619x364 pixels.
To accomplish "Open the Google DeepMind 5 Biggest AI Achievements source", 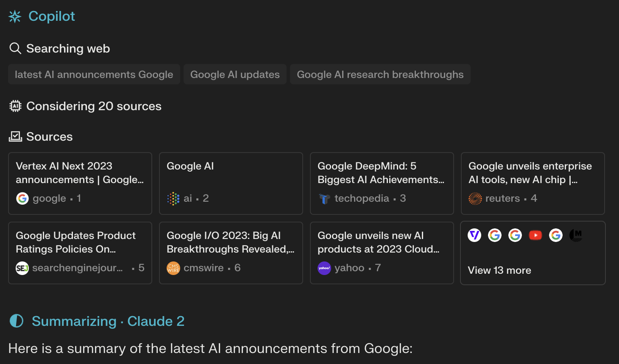I will (x=382, y=183).
